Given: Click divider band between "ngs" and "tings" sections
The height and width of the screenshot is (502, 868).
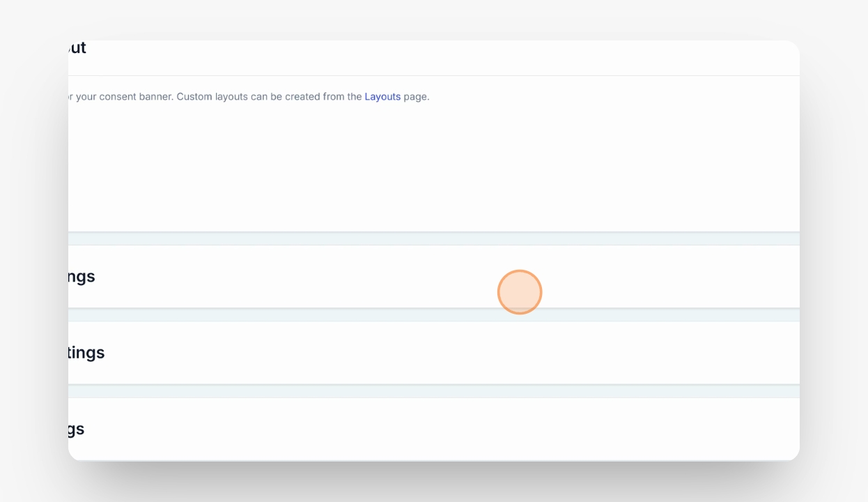Looking at the screenshot, I should pyautogui.click(x=434, y=315).
